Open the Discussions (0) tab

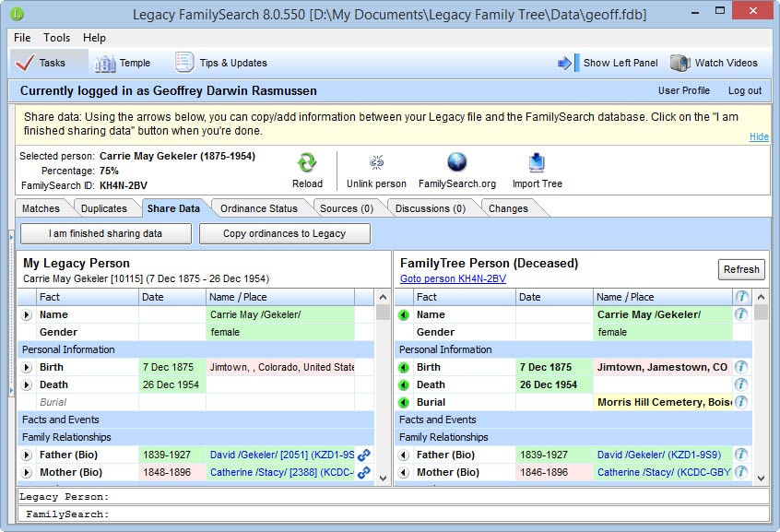(431, 208)
